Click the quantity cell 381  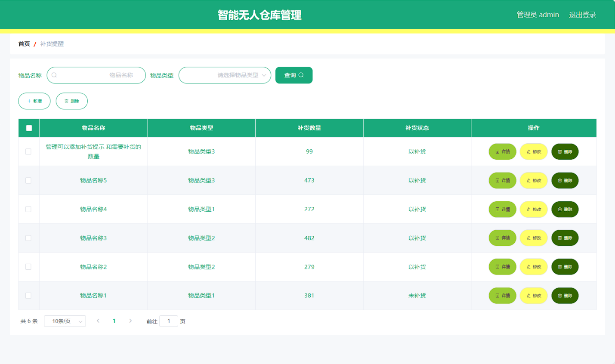309,296
